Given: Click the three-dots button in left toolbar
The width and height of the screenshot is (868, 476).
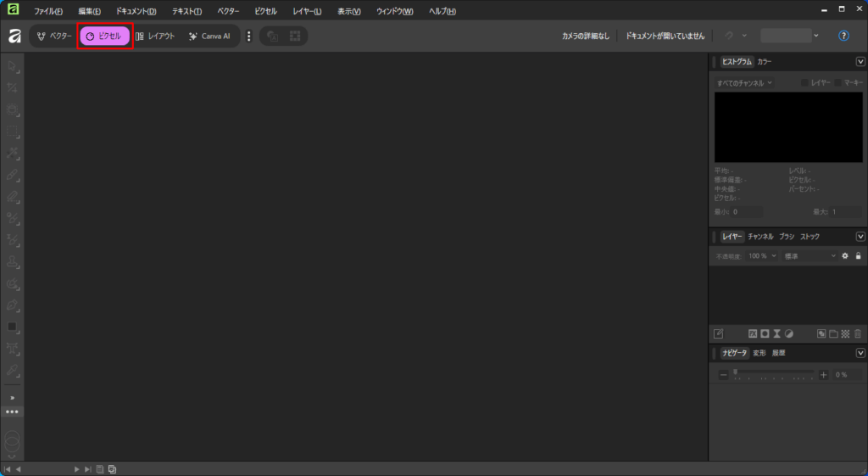Looking at the screenshot, I should coord(12,412).
